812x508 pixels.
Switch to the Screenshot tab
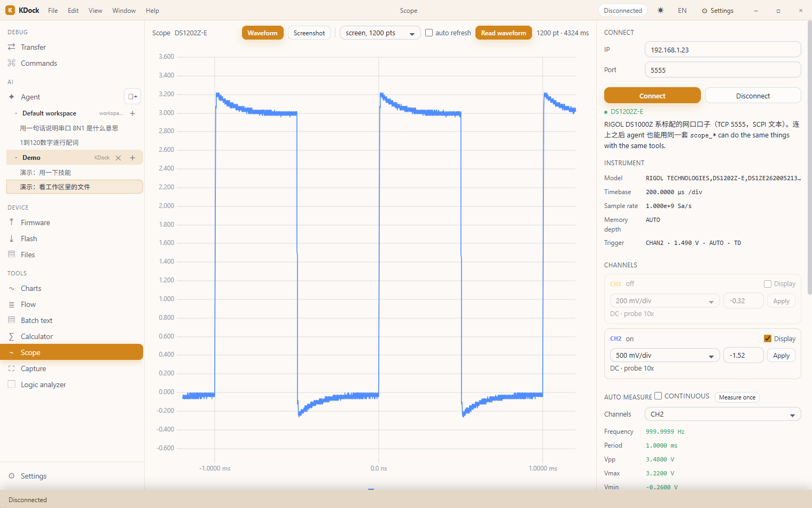309,33
